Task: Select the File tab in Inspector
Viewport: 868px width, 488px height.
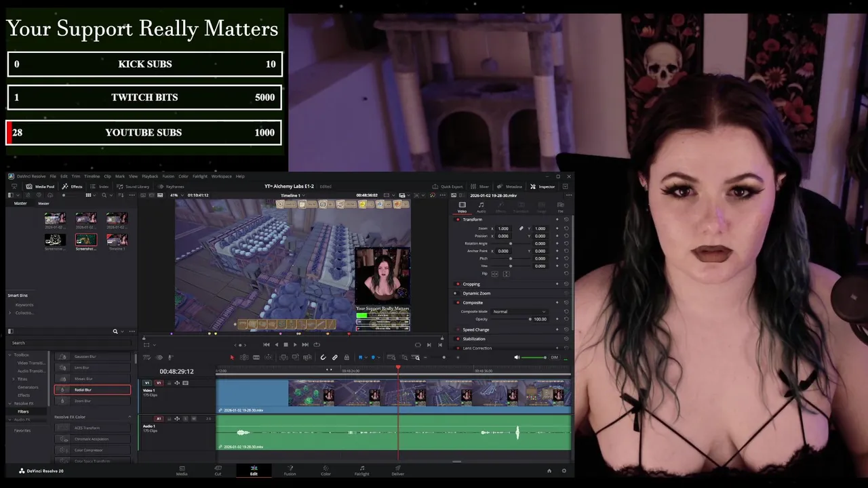Action: [x=561, y=207]
